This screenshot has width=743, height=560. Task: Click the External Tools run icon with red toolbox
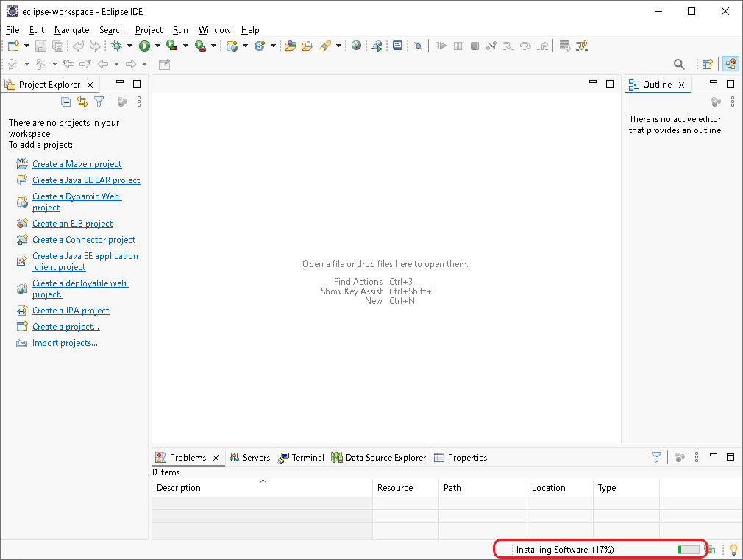point(200,46)
